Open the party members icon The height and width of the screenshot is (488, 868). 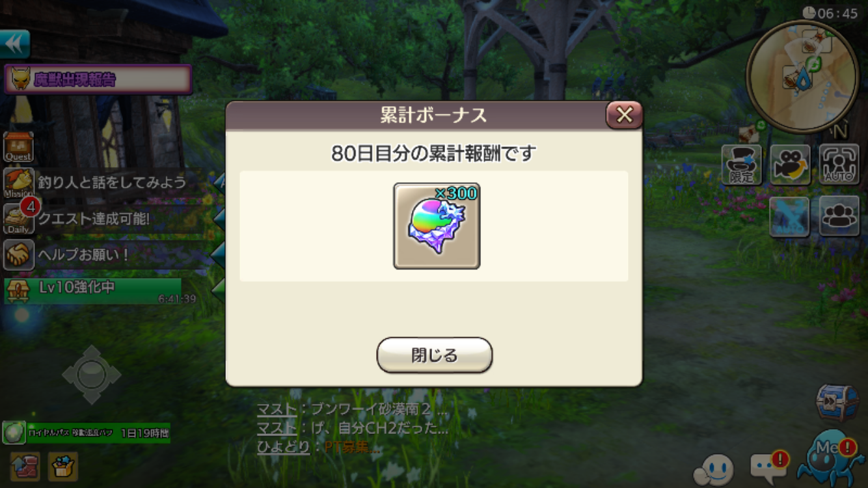click(839, 217)
